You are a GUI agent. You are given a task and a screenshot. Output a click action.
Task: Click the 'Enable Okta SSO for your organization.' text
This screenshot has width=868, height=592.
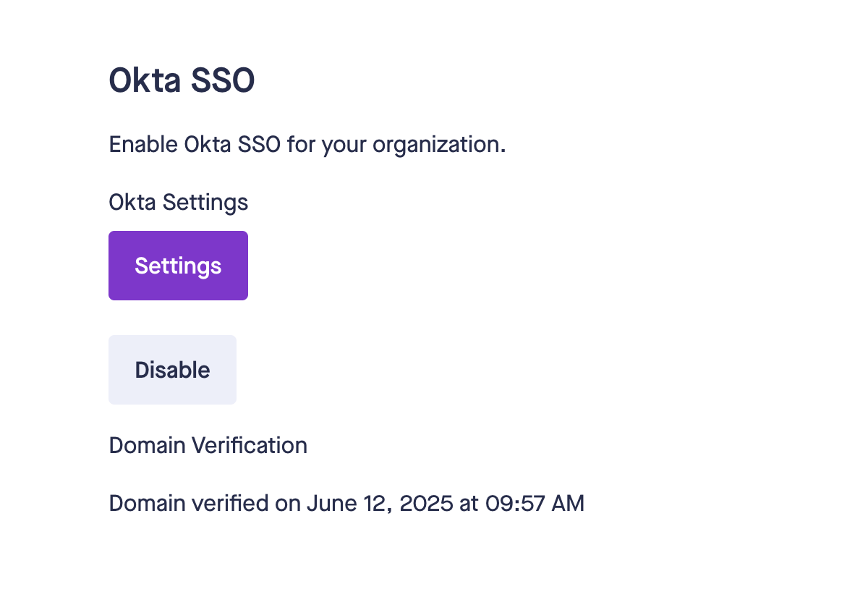[x=307, y=144]
